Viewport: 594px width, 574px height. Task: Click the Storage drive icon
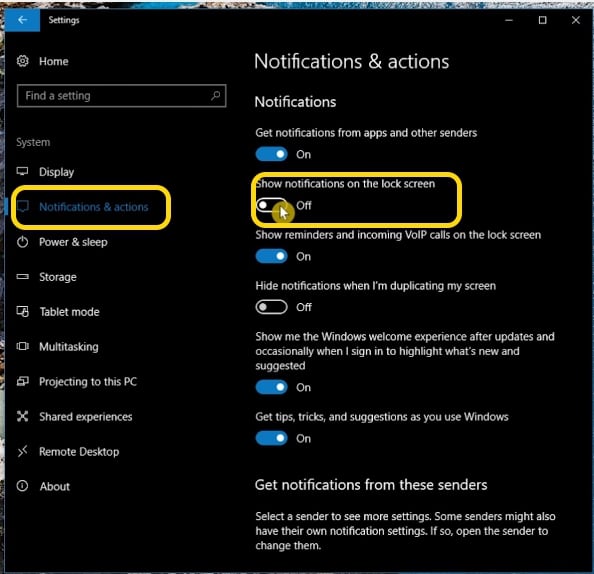pos(22,277)
